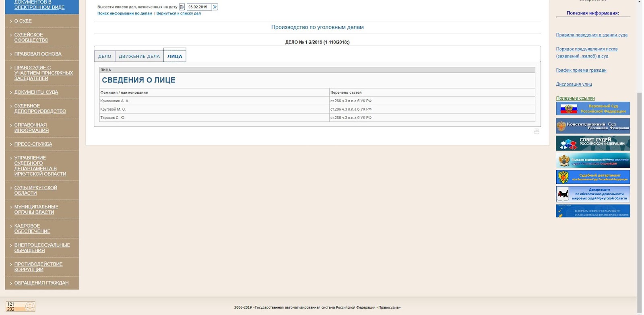This screenshot has height=315, width=644.
Task: Click the row Кривошеин А. А.
Action: pos(317,101)
